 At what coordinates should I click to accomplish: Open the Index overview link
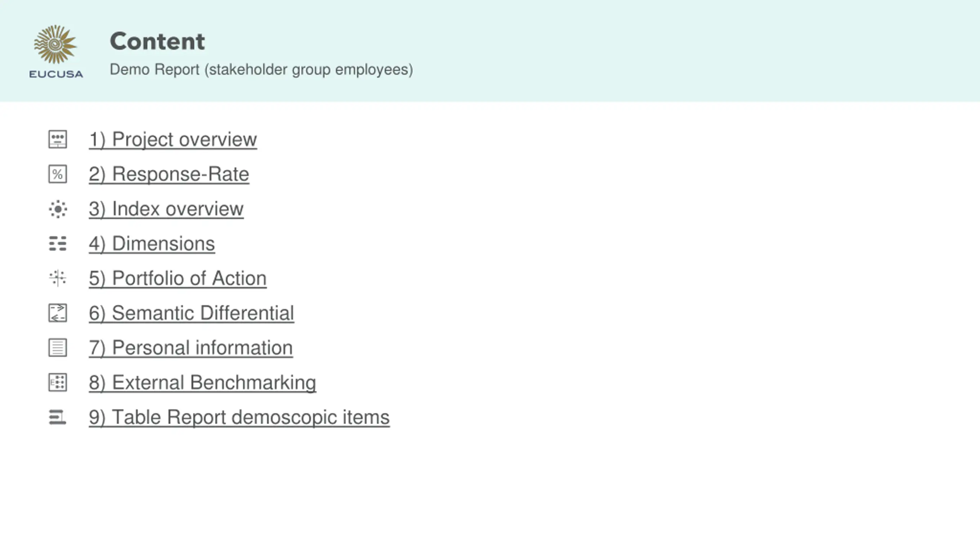[x=166, y=209]
